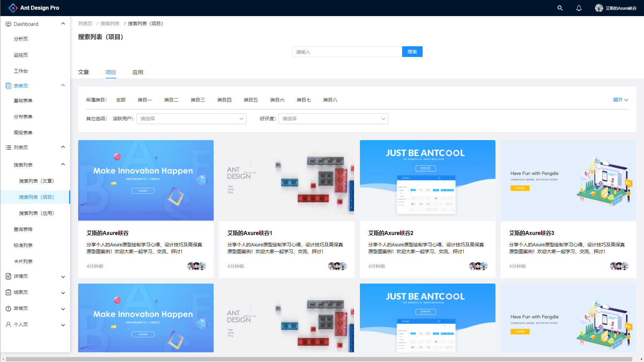
Task: Collapse the Dashboard submenu chevron
Action: point(63,23)
